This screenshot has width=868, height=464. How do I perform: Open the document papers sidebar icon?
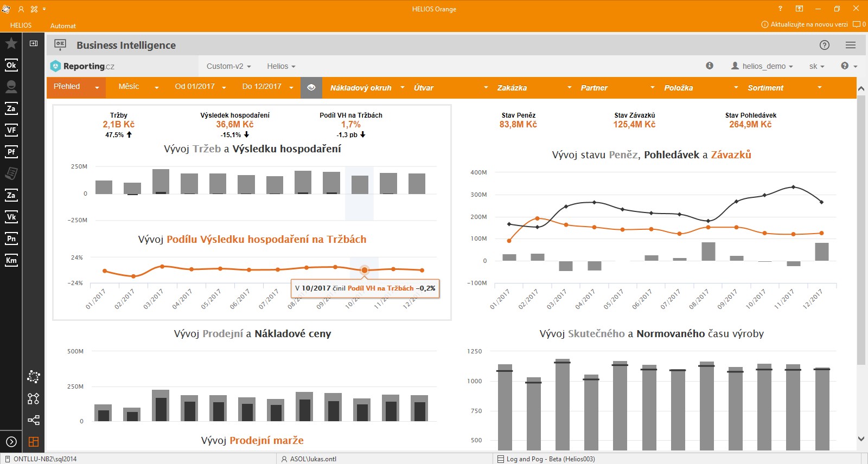pyautogui.click(x=11, y=173)
